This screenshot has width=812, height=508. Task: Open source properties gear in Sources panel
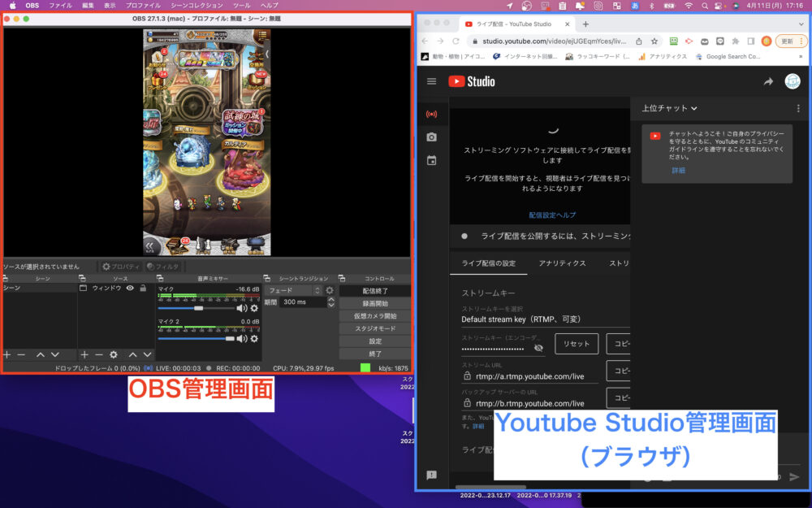pos(114,354)
